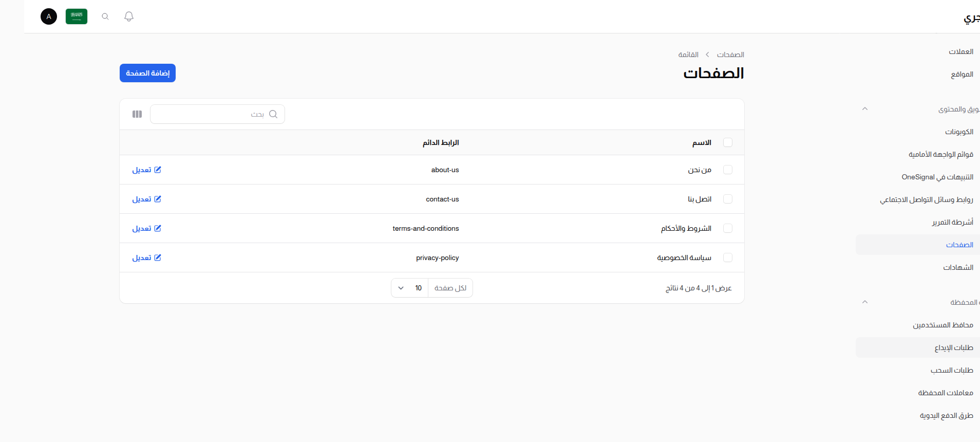Open روابط وسائل التواصل الاجتماعي in sidebar
Image resolution: width=980 pixels, height=442 pixels.
(927, 199)
